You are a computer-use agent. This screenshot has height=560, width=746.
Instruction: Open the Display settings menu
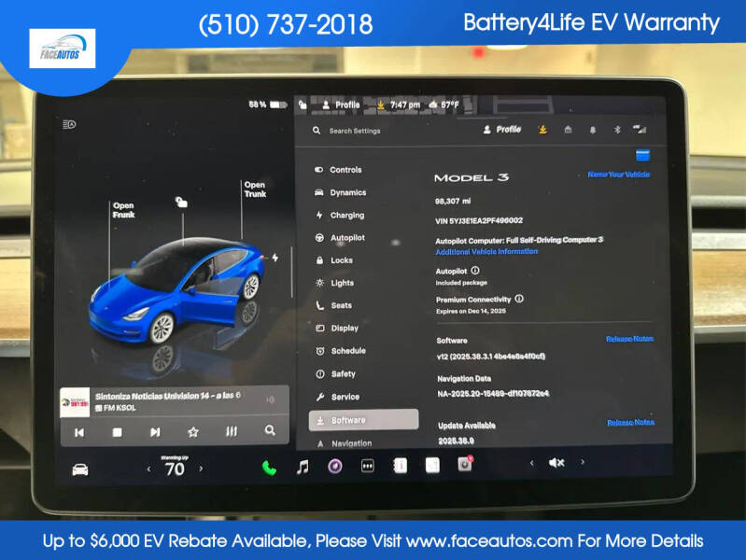337,328
